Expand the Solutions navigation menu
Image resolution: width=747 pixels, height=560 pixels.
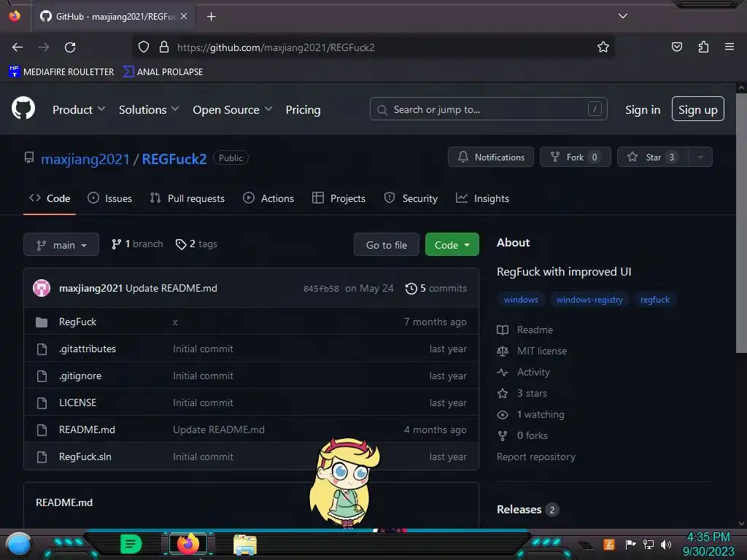(x=149, y=109)
